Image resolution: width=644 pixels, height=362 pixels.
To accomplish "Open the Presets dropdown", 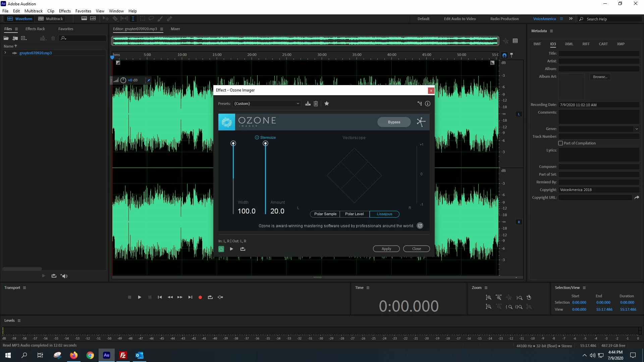I will coord(266,104).
